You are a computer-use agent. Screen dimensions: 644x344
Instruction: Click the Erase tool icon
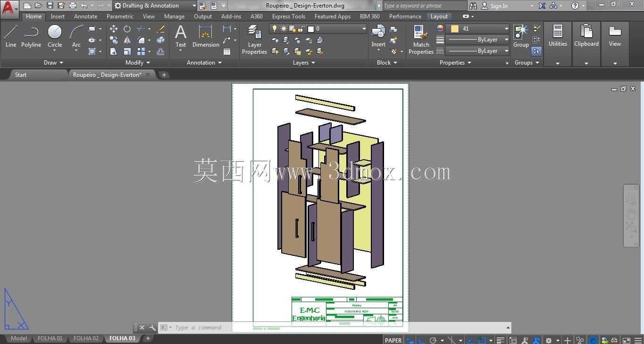pos(160,29)
